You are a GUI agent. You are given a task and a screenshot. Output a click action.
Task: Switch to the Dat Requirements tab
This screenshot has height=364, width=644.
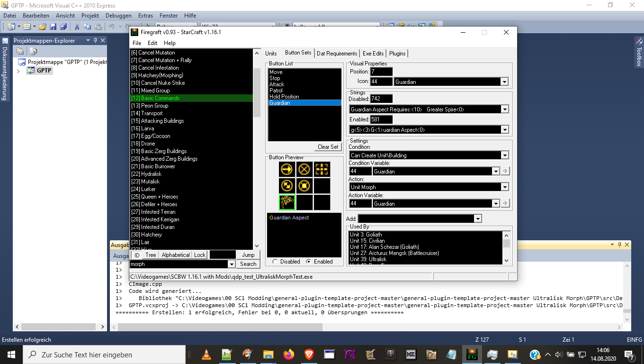point(337,54)
